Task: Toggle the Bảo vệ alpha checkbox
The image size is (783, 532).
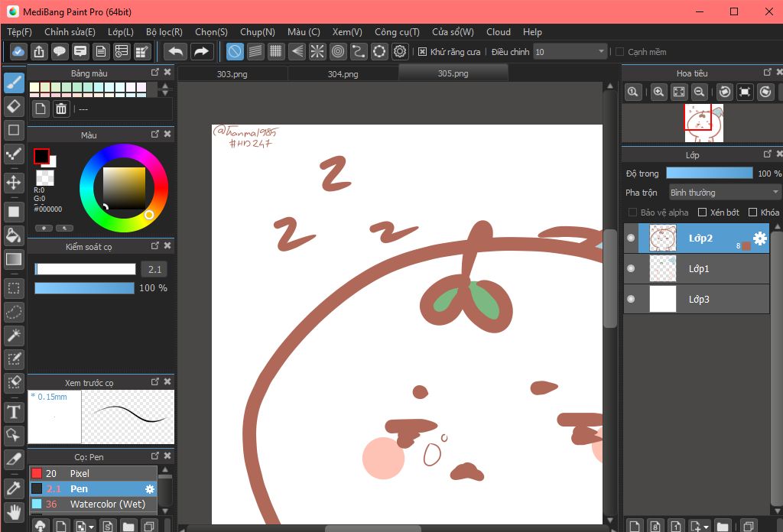Action: pyautogui.click(x=632, y=212)
